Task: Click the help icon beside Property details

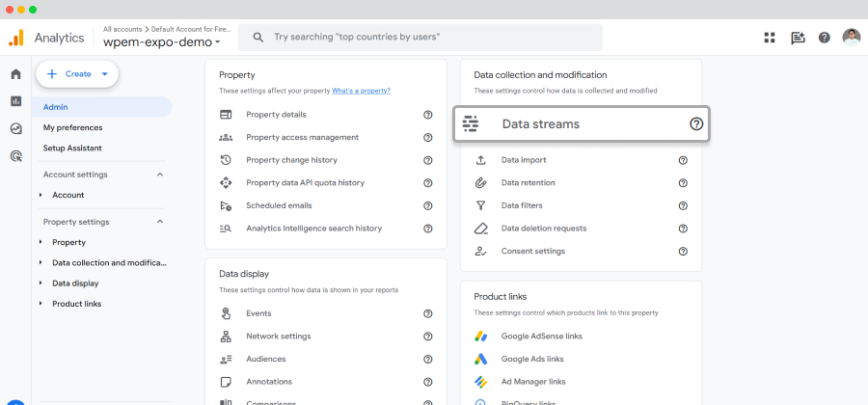Action: [x=428, y=115]
